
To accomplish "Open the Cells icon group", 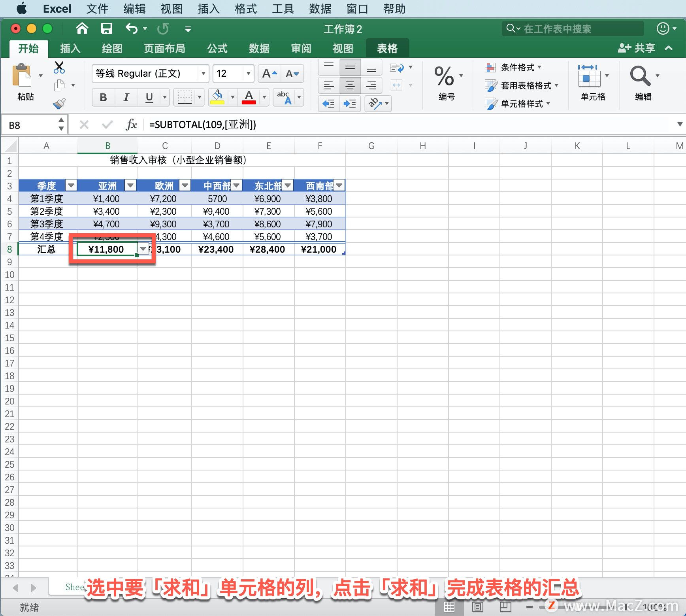I will tap(589, 76).
